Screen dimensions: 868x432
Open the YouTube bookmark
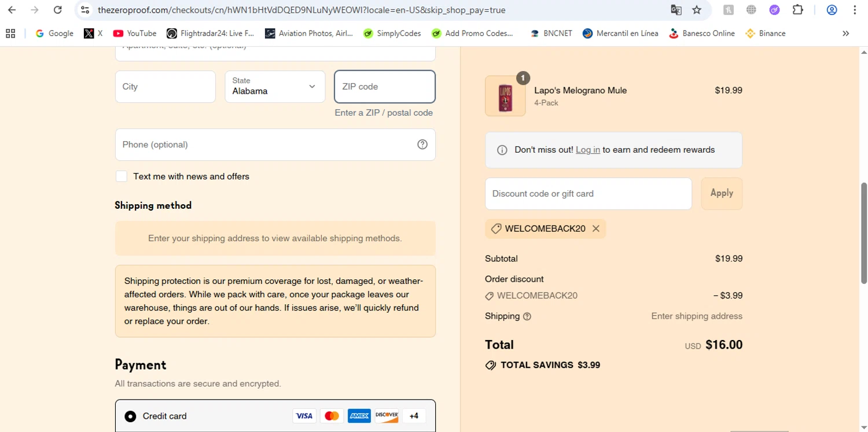click(x=135, y=34)
